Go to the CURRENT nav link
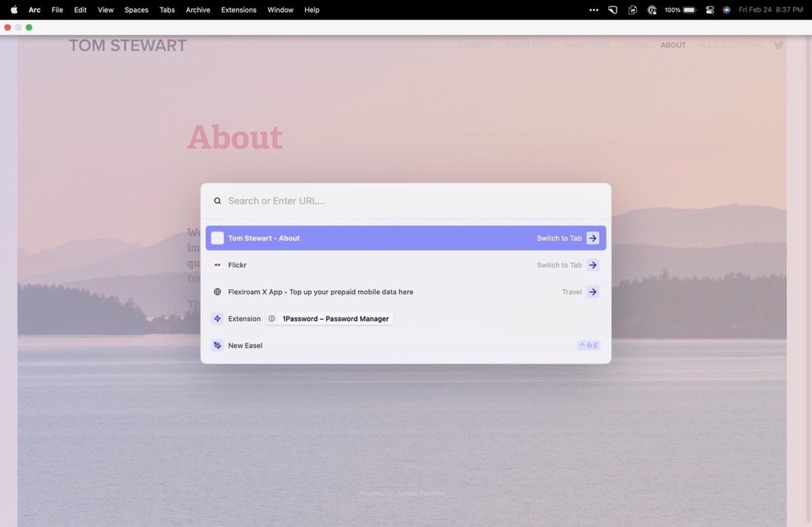The image size is (812, 527). pos(475,45)
